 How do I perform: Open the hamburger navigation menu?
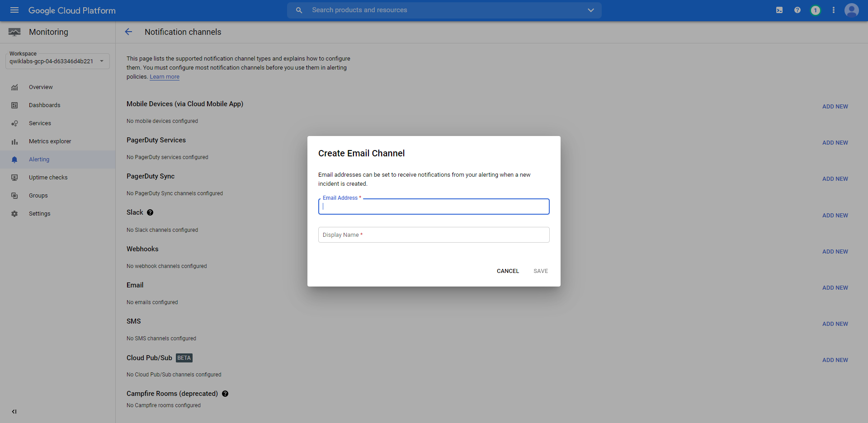[x=14, y=10]
